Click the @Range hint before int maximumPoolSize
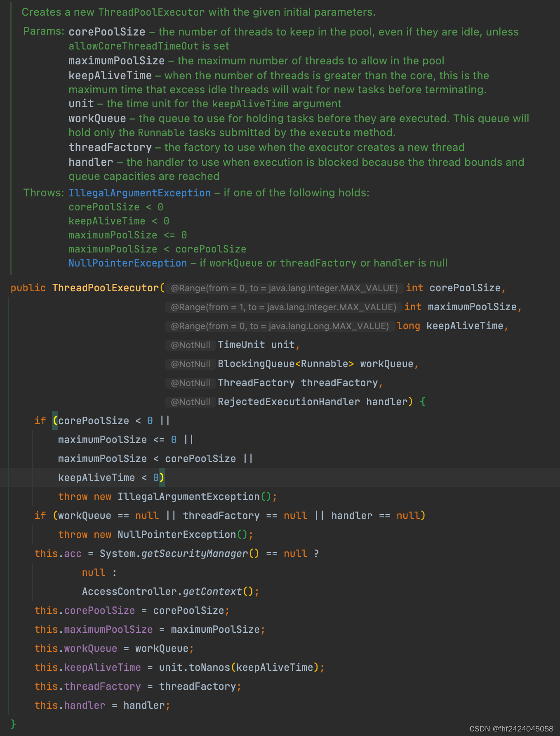The width and height of the screenshot is (560, 736). 283,307
